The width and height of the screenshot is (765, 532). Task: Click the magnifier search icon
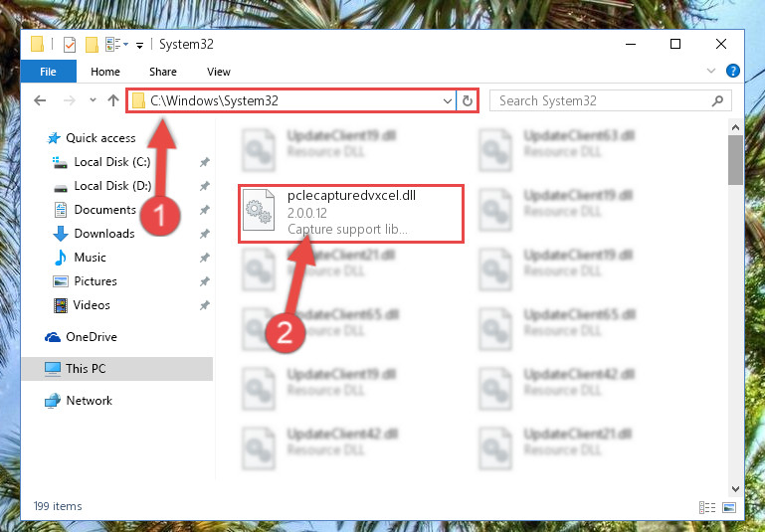click(717, 101)
